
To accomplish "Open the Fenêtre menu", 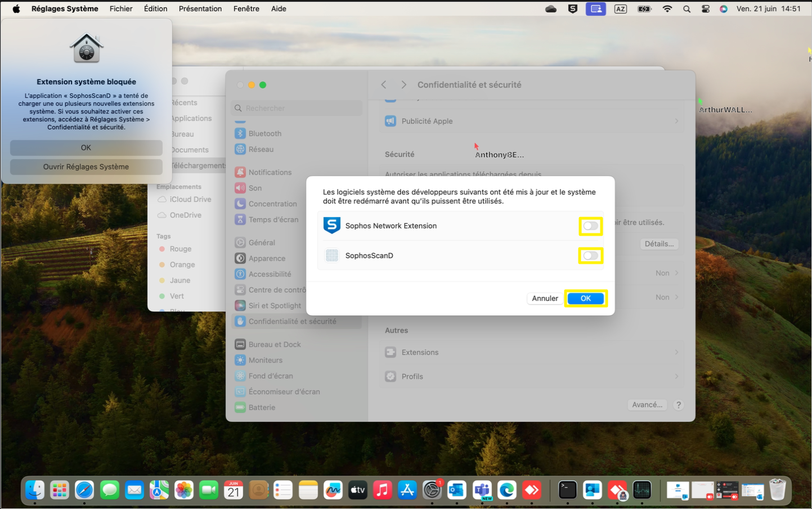I will 246,8.
